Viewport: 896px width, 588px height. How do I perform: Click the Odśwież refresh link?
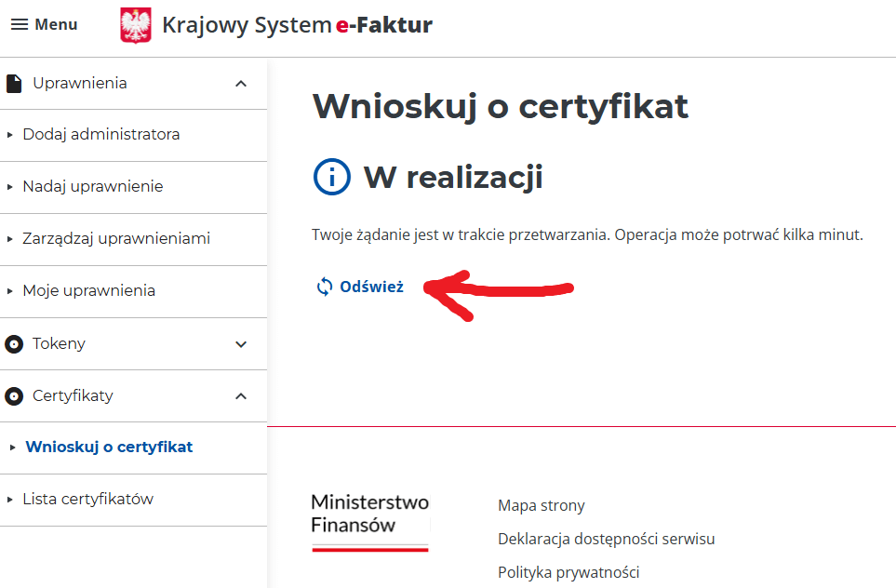(371, 287)
